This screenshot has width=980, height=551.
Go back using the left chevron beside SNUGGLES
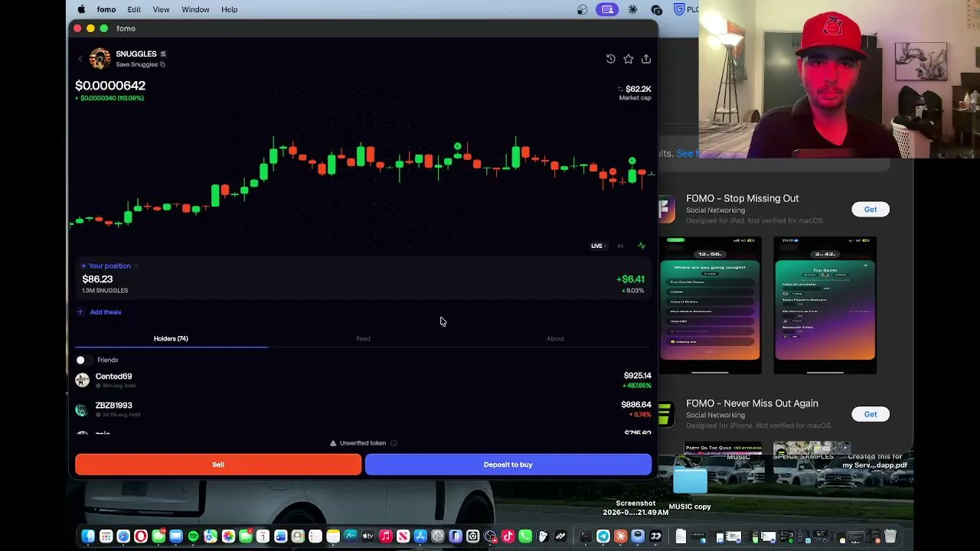pyautogui.click(x=80, y=59)
